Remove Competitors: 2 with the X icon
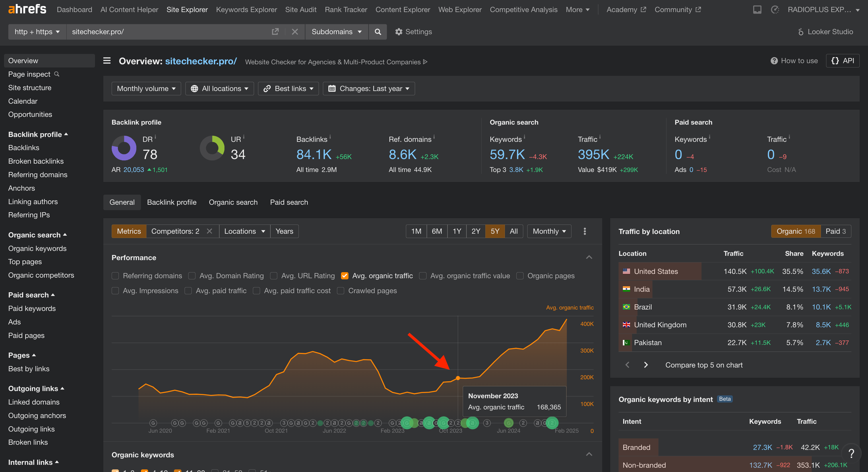Screen dimensions: 868x472 click(209, 231)
